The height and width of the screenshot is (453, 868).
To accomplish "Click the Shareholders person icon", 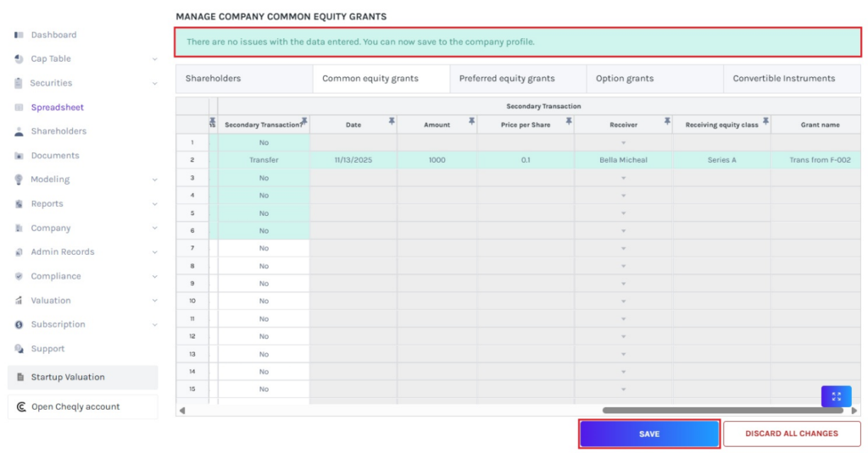I will point(19,132).
